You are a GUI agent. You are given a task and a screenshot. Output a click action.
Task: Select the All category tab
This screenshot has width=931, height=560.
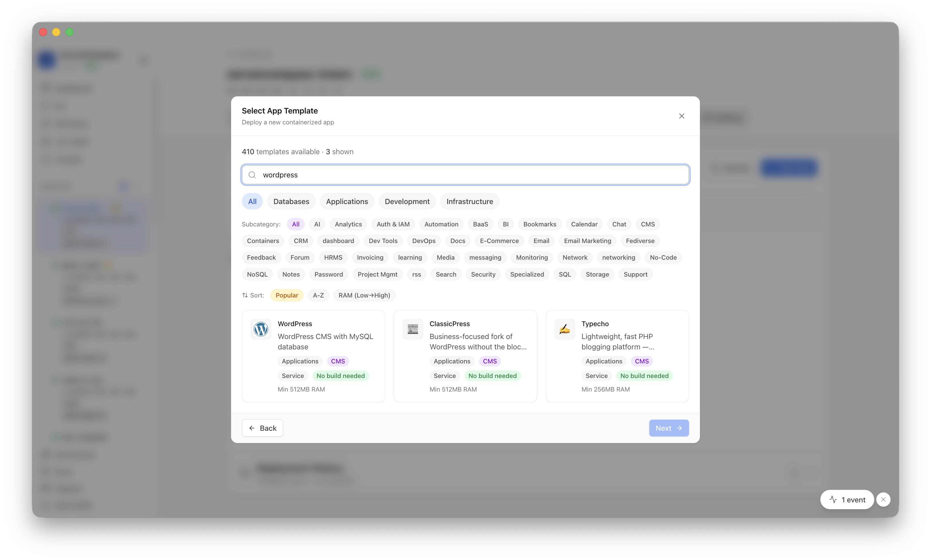tap(252, 201)
